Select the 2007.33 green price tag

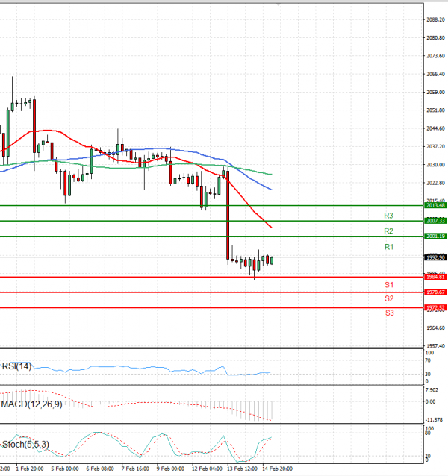(435, 221)
